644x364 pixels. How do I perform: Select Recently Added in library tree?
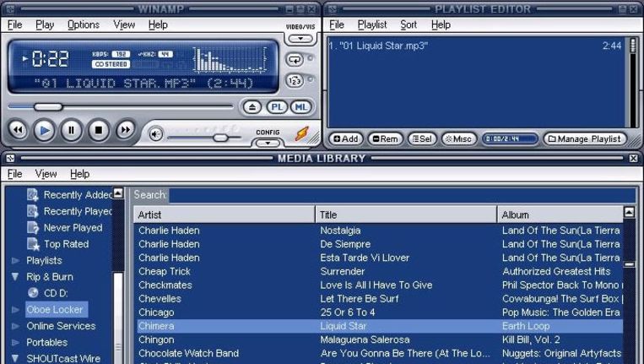click(69, 195)
